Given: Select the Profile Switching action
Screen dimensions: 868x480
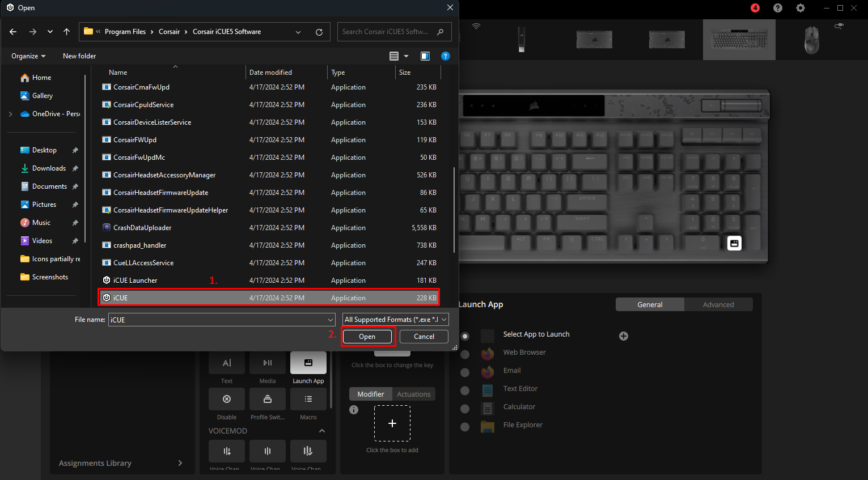Looking at the screenshot, I should [267, 399].
